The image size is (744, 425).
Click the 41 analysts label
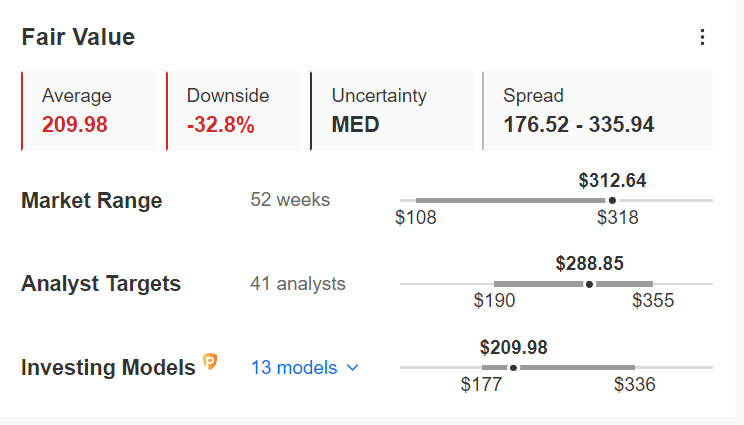298,284
